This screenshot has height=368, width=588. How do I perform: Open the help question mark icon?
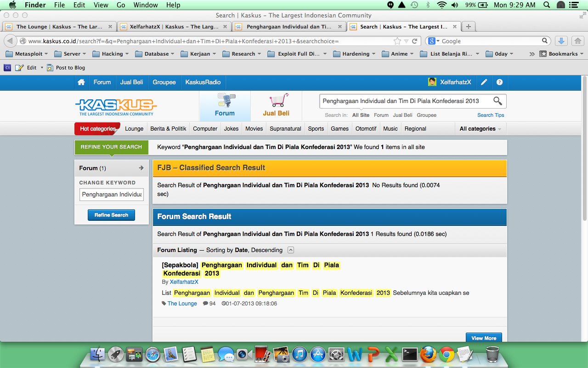(x=499, y=82)
